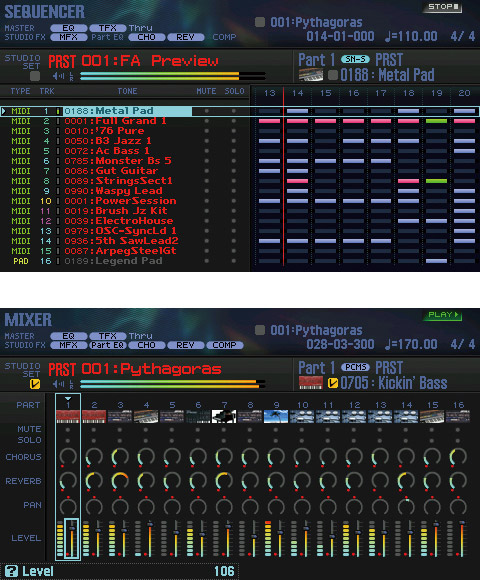This screenshot has width=480, height=580.
Task: Select part 9 palm tree thumbnail
Action: tap(276, 416)
